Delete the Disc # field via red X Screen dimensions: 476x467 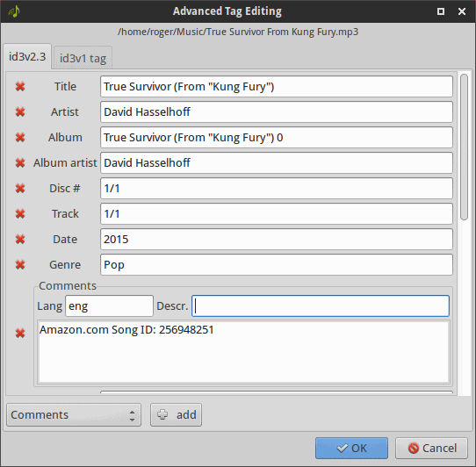tap(20, 189)
